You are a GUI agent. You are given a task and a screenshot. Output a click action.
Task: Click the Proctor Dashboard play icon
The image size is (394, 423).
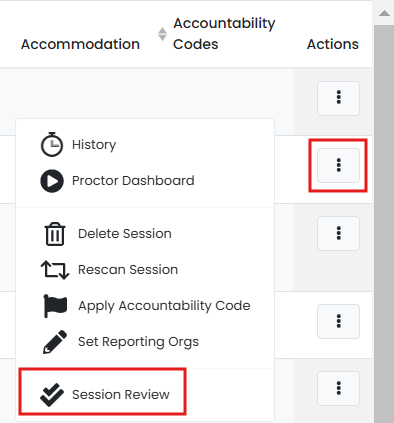tap(52, 181)
